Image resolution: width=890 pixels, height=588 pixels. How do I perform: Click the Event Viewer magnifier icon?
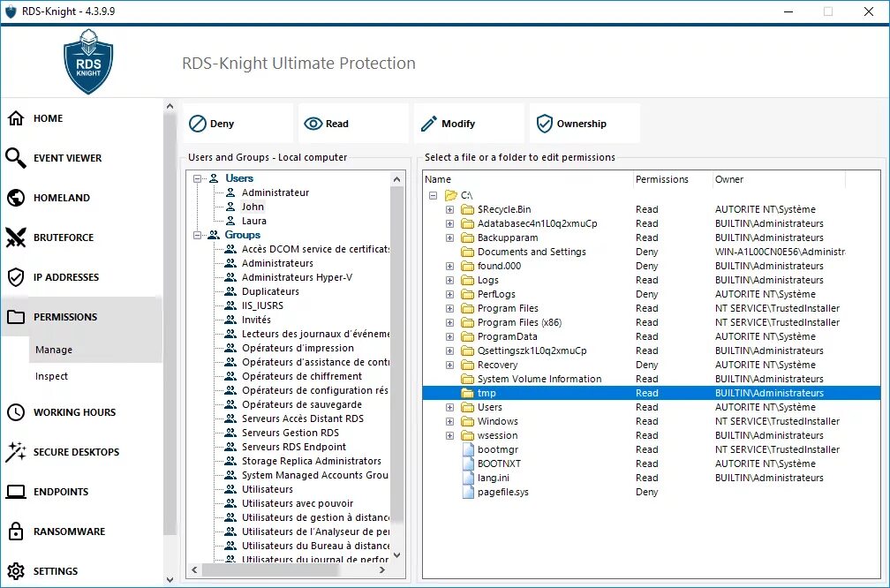tap(16, 158)
